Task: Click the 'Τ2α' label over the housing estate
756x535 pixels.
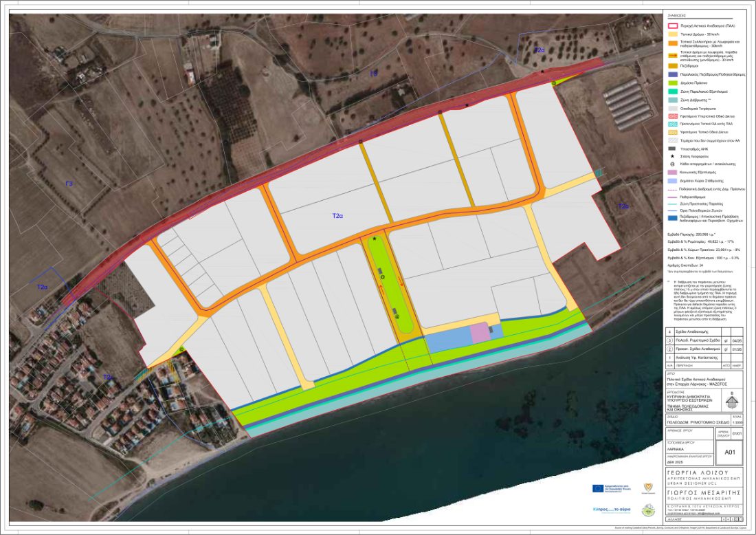Action: coord(108,377)
